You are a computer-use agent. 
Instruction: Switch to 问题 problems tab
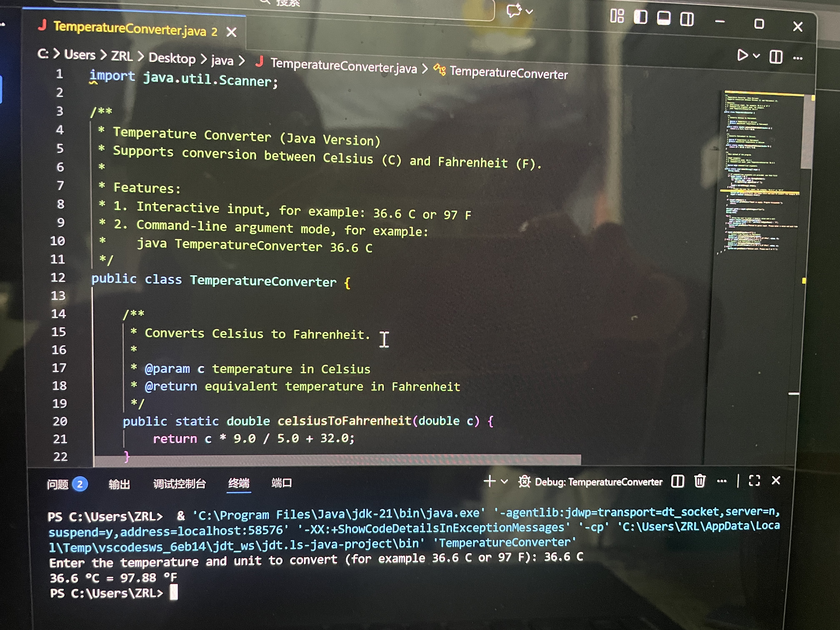pyautogui.click(x=58, y=484)
